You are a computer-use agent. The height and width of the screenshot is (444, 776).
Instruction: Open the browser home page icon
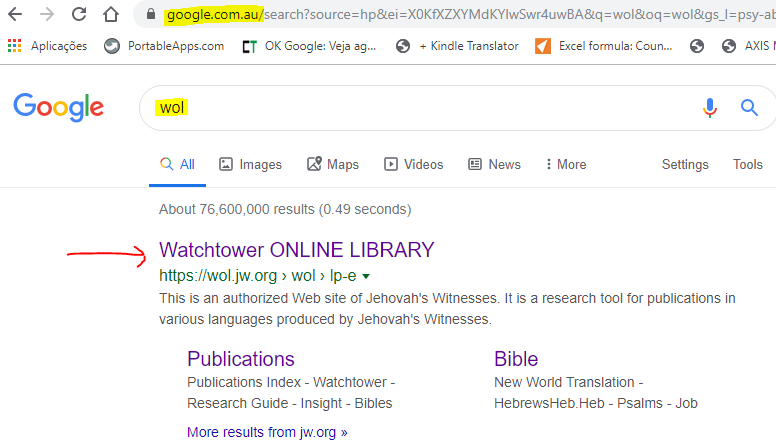click(111, 14)
